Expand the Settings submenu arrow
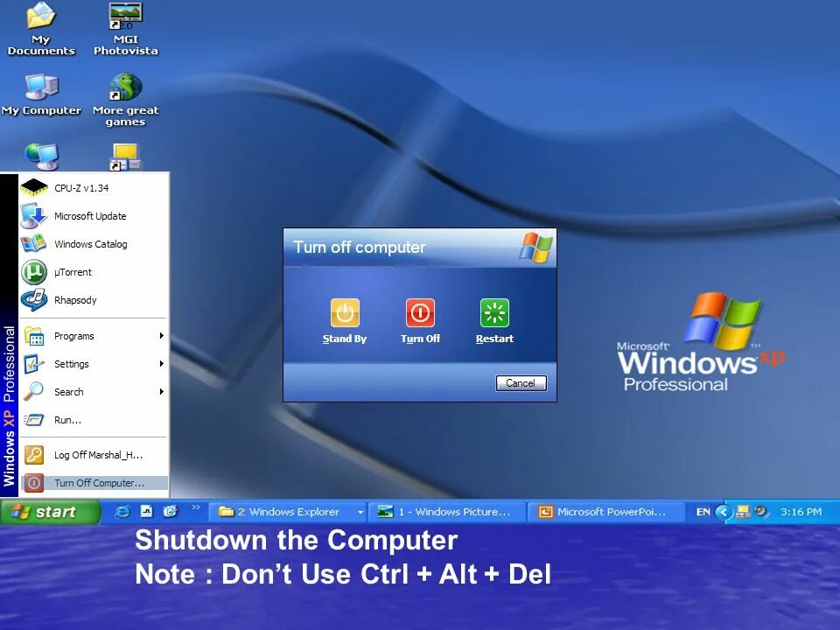This screenshot has height=630, width=840. point(161,364)
